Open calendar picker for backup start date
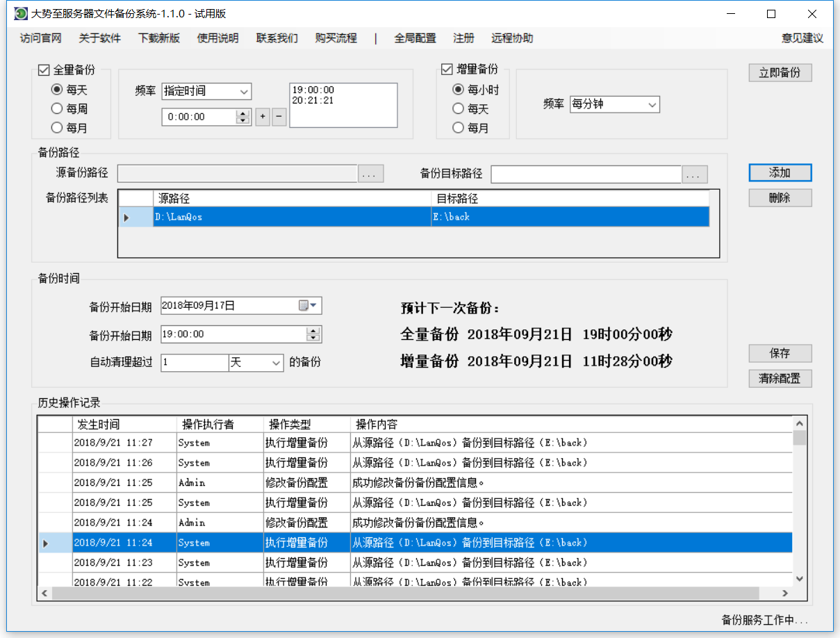Viewport: 840px width, 638px height. (x=307, y=306)
